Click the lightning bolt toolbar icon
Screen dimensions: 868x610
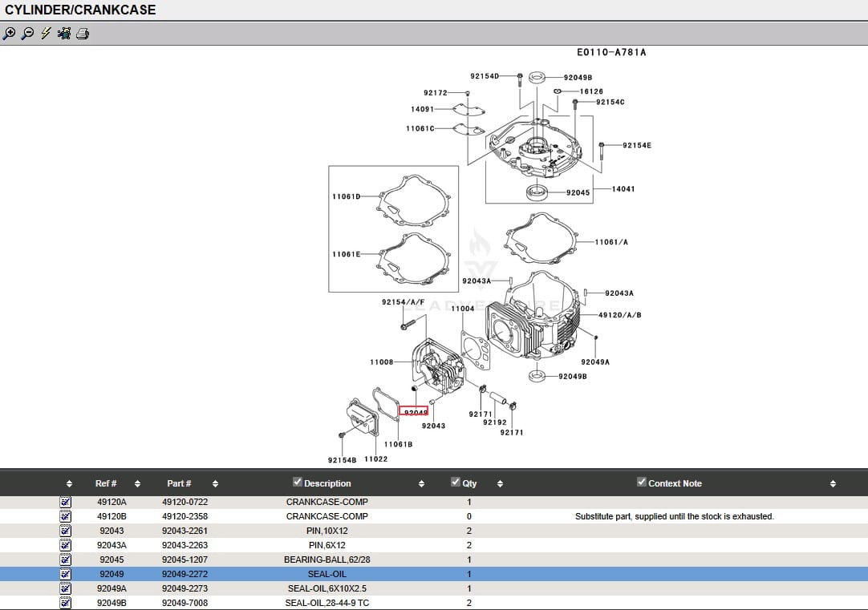click(46, 34)
